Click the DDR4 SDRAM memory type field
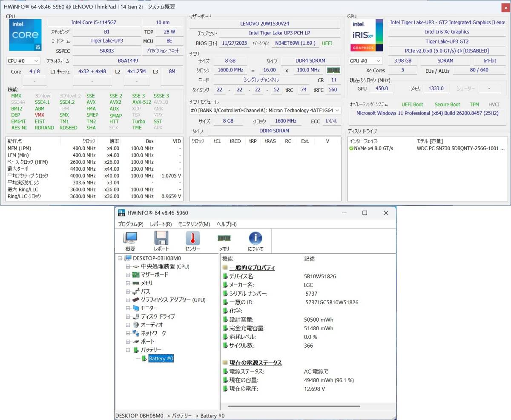Image resolution: width=511 pixels, height=420 pixels. tap(310, 61)
